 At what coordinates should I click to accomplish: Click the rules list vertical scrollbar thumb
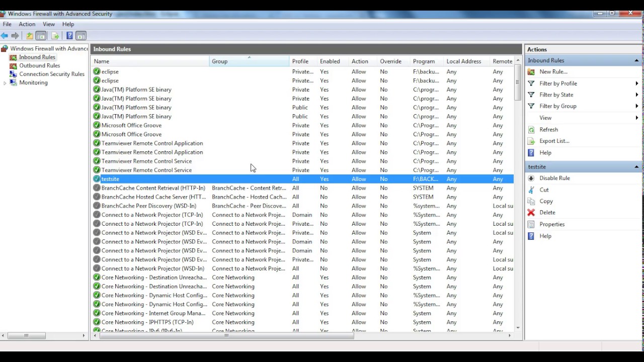point(518,83)
